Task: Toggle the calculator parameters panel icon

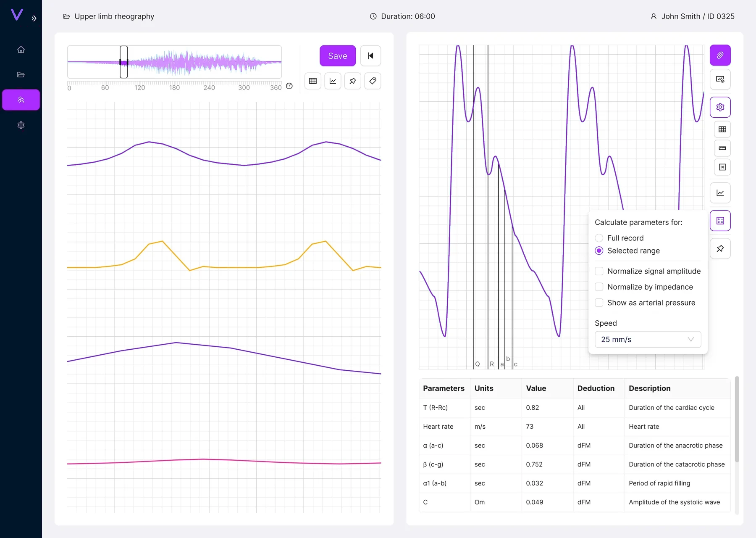Action: pyautogui.click(x=720, y=221)
